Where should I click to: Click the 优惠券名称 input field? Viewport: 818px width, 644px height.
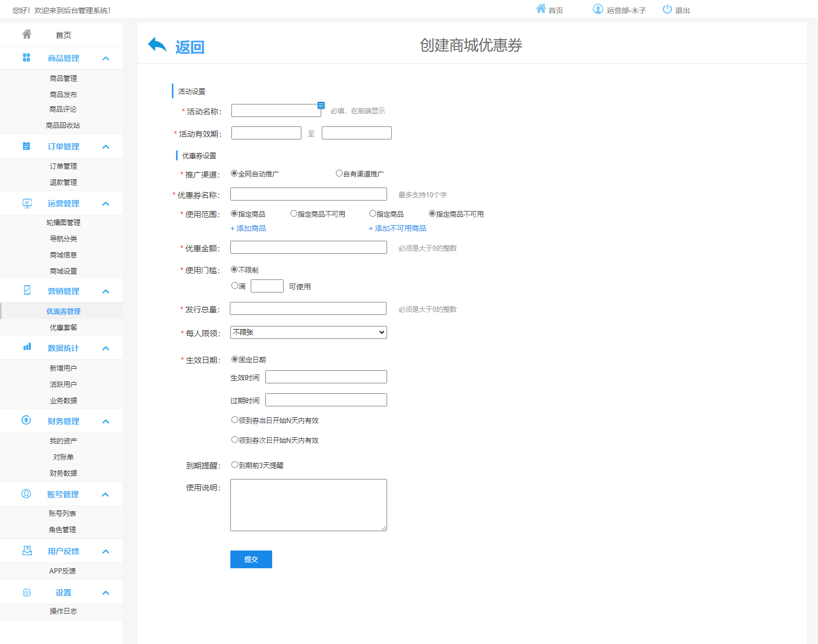pyautogui.click(x=309, y=194)
